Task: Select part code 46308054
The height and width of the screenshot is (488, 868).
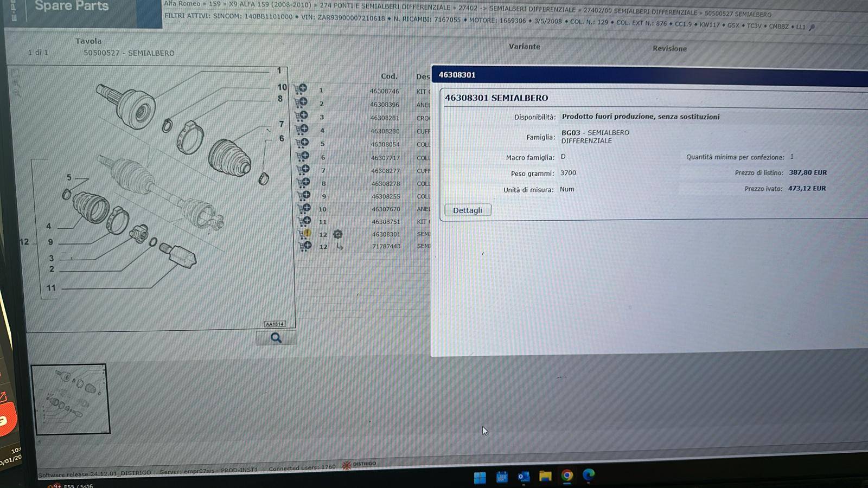Action: pos(385,144)
